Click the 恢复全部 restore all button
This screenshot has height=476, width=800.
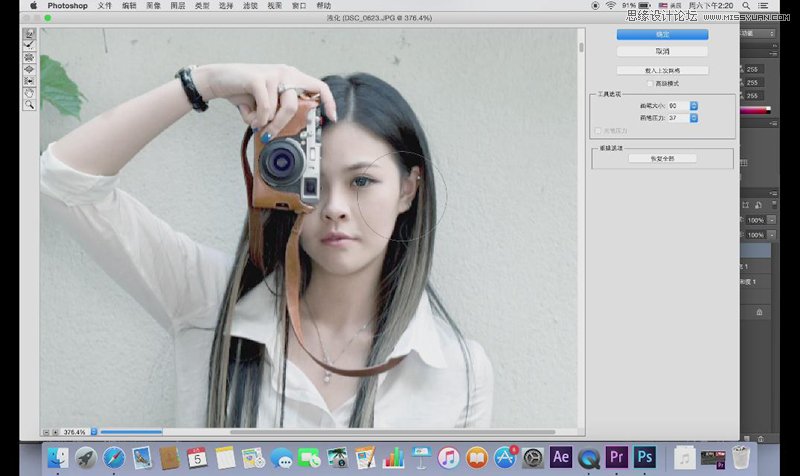pos(662,159)
